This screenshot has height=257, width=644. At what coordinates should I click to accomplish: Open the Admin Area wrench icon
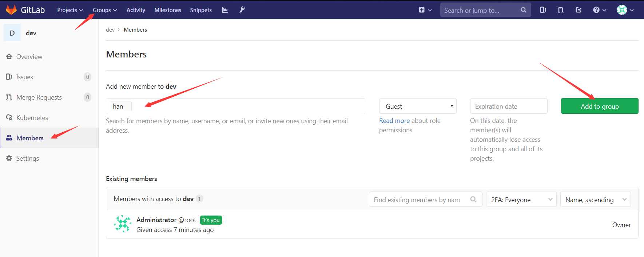coord(242,10)
